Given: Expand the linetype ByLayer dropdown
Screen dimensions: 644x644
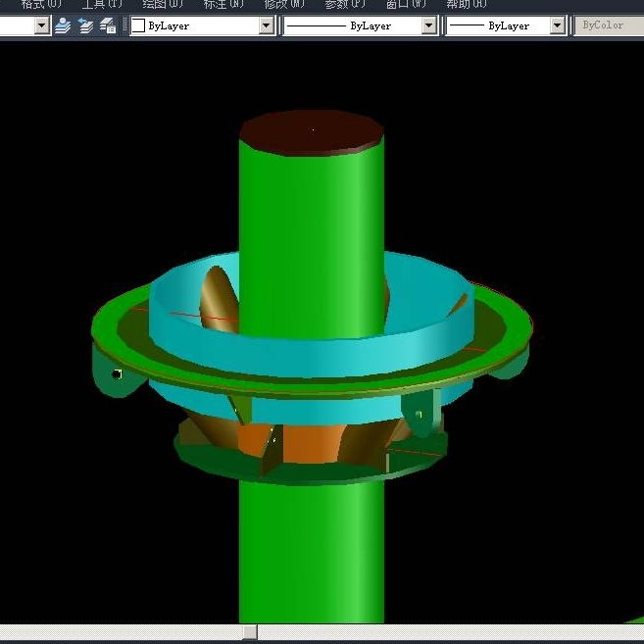Looking at the screenshot, I should 428,25.
